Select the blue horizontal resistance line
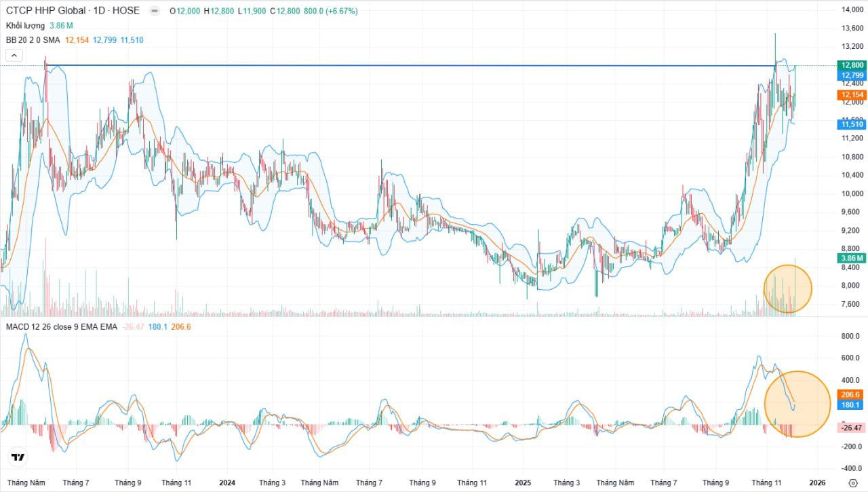This screenshot has width=868, height=492. [407, 66]
